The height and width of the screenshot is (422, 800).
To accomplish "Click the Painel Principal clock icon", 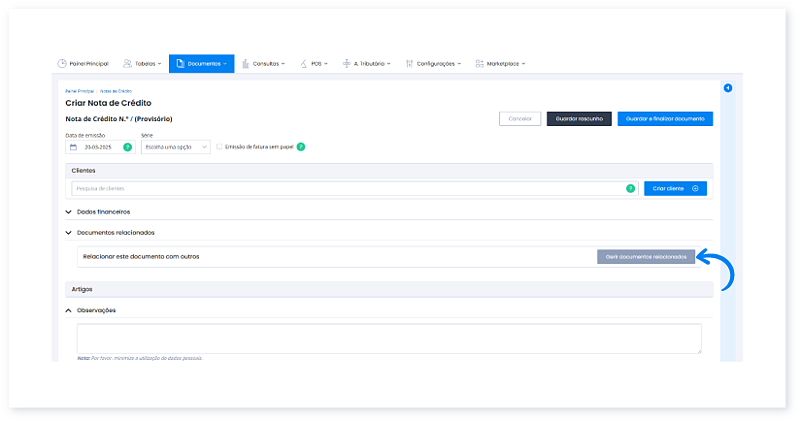I will (62, 63).
